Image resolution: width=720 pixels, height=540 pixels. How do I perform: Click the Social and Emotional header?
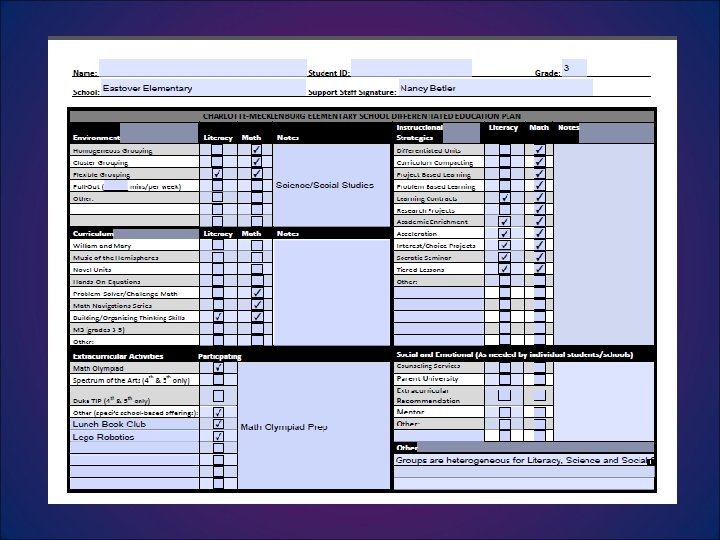[514, 354]
